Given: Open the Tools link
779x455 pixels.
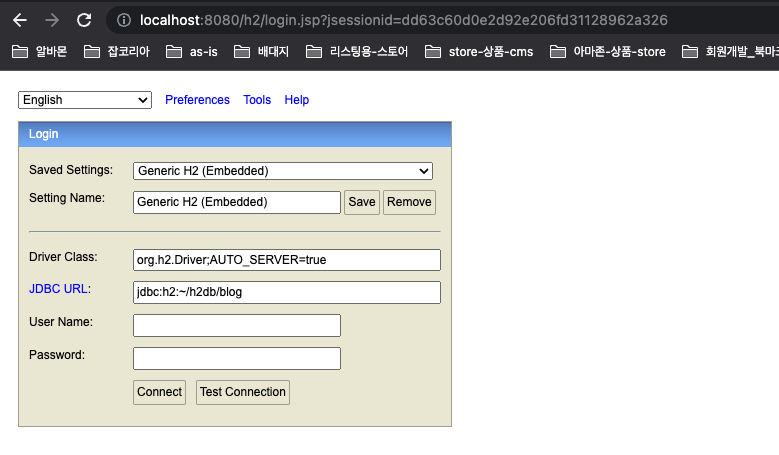Looking at the screenshot, I should click(257, 100).
